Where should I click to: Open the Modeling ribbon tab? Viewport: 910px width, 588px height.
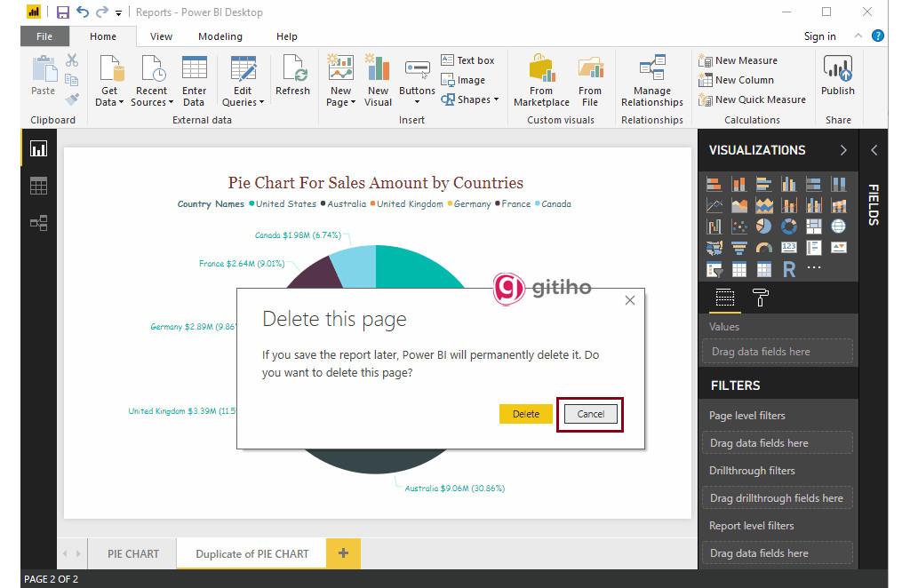click(x=220, y=36)
